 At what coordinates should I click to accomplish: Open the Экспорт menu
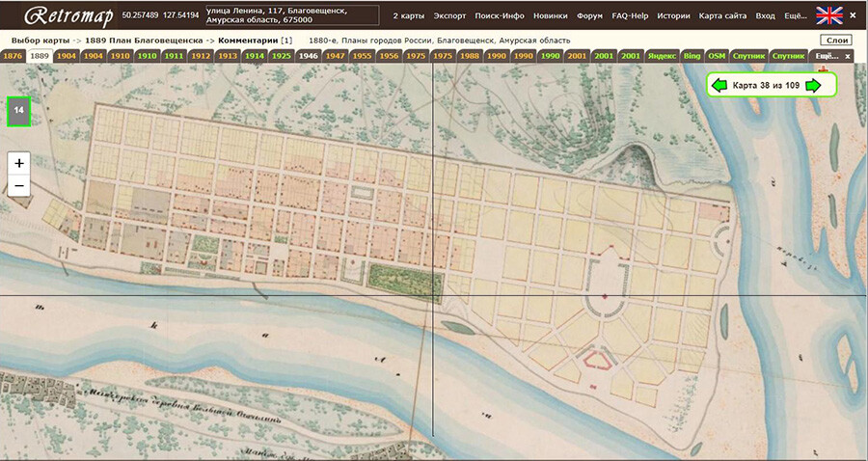click(x=449, y=16)
